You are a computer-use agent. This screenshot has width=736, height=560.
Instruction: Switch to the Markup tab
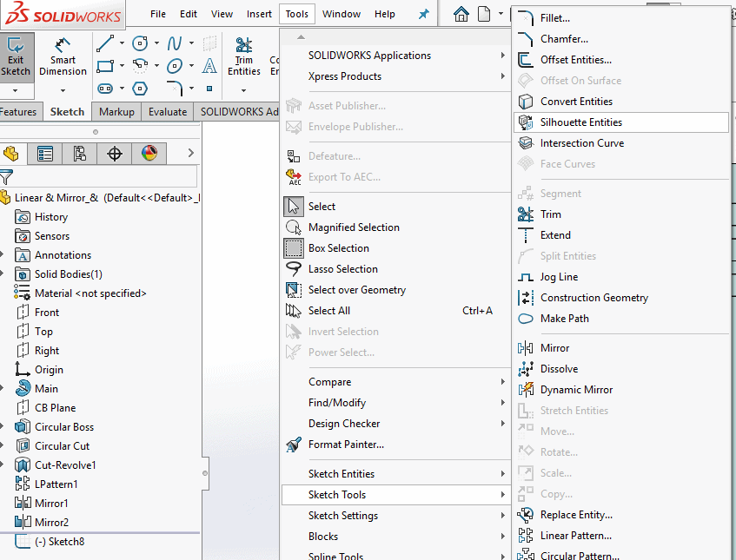coord(116,112)
